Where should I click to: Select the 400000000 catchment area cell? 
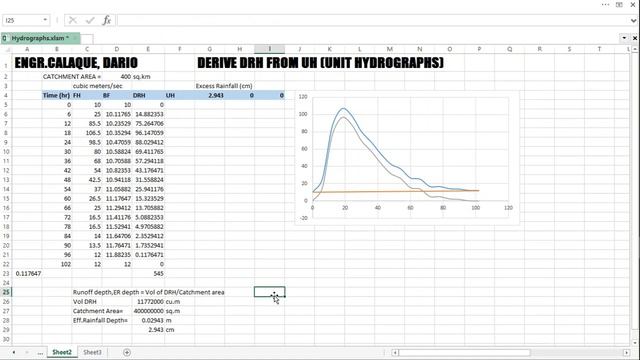pos(148,311)
